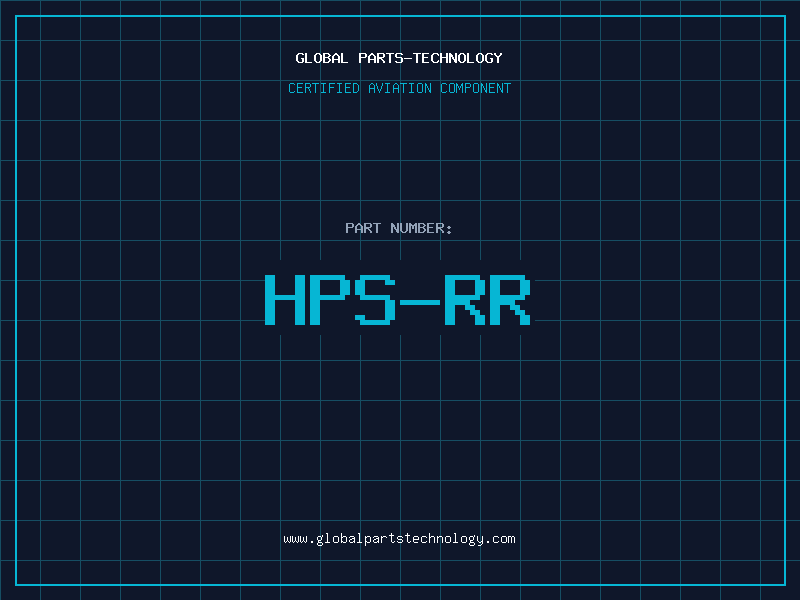Click the GLOBAL PARTS-TECHNOLOGY company heading
Viewport: 800px width, 600px height.
399,58
